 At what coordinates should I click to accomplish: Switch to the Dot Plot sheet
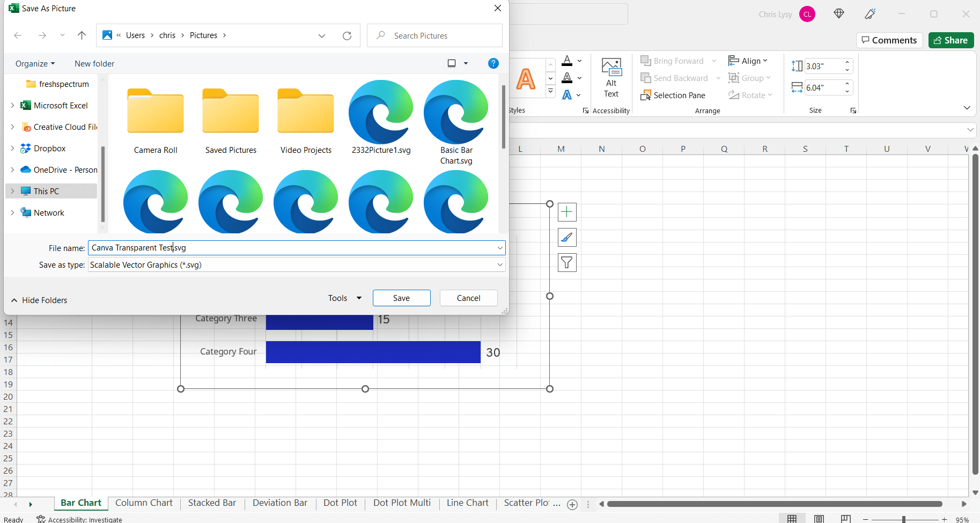(340, 503)
